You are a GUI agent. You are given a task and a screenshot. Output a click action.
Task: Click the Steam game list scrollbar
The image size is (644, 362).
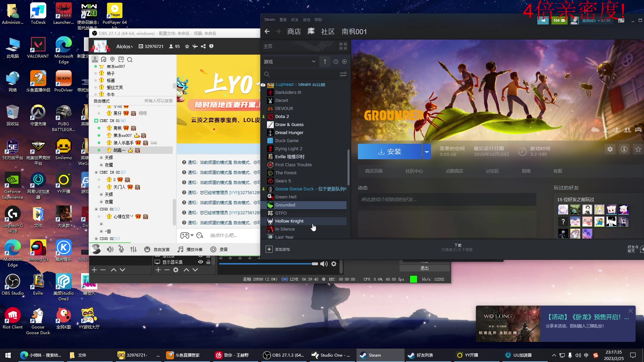[x=348, y=167]
